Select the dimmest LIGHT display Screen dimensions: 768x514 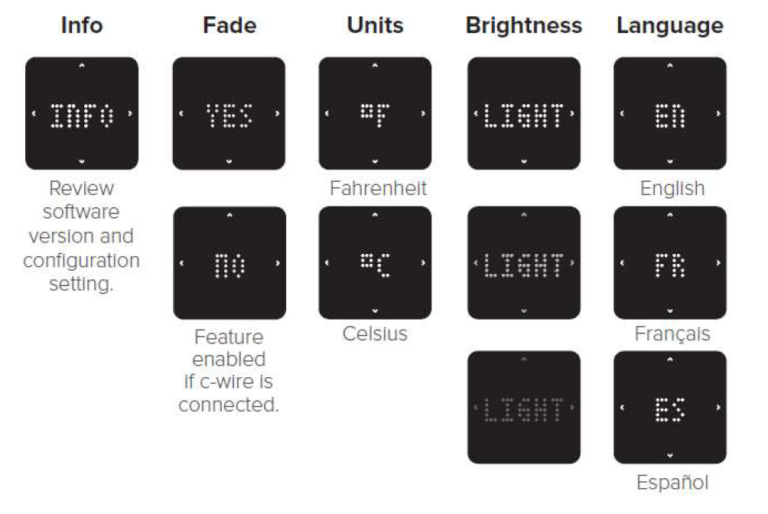coord(523,407)
